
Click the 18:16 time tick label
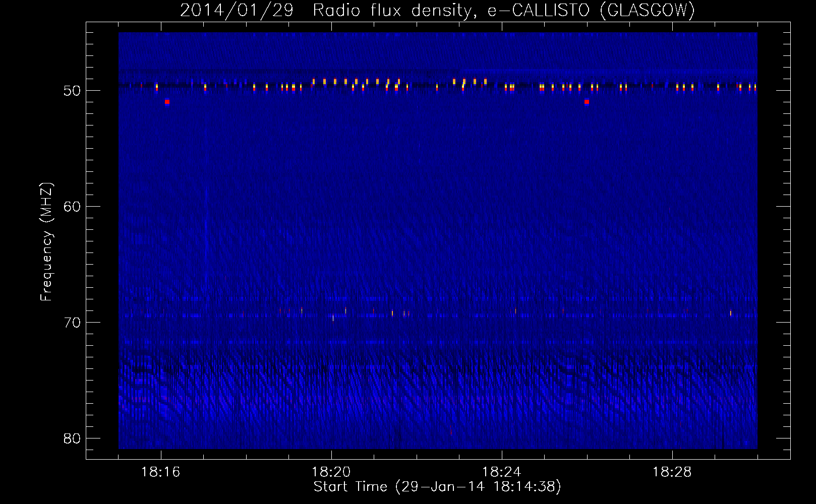point(161,472)
